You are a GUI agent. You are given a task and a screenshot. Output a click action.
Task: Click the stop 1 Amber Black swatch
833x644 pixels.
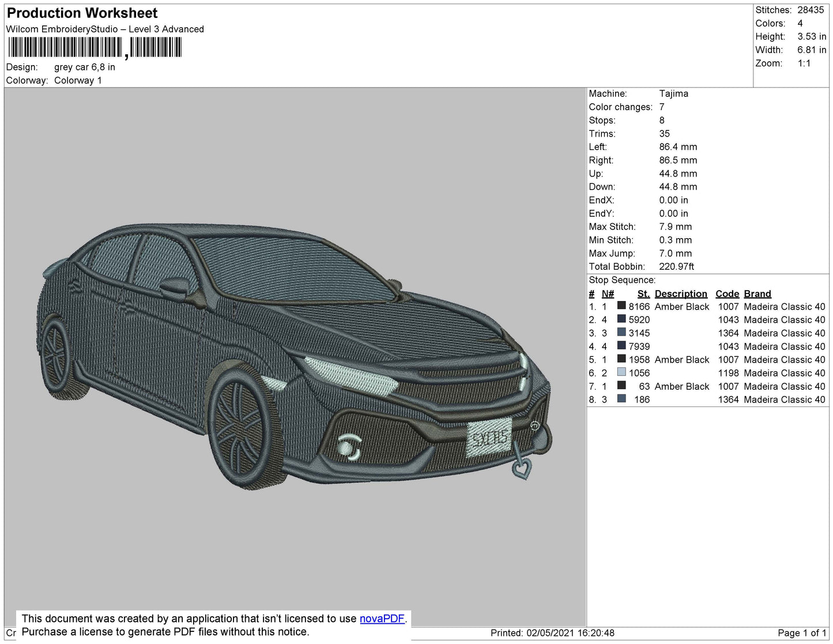click(x=621, y=306)
